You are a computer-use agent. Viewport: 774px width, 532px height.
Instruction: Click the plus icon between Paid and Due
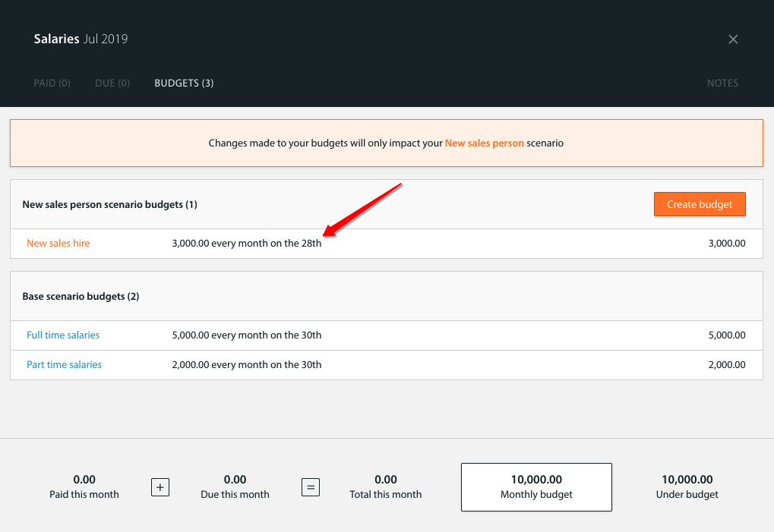pos(160,487)
